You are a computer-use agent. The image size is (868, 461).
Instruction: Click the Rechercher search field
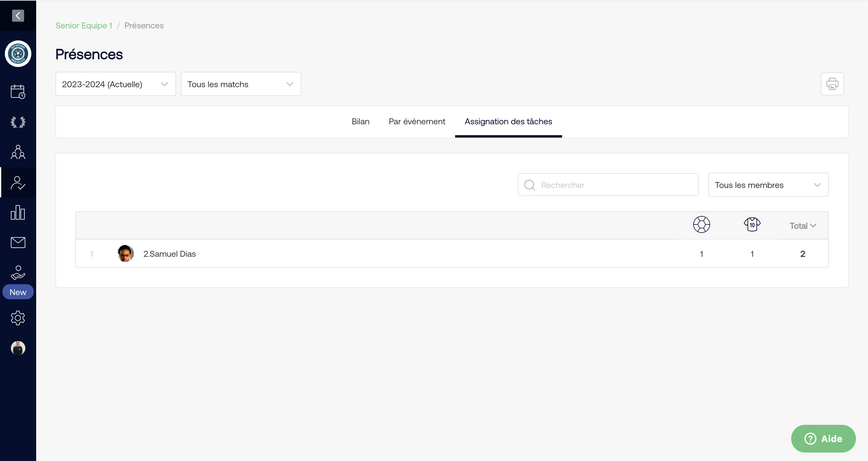pos(608,185)
